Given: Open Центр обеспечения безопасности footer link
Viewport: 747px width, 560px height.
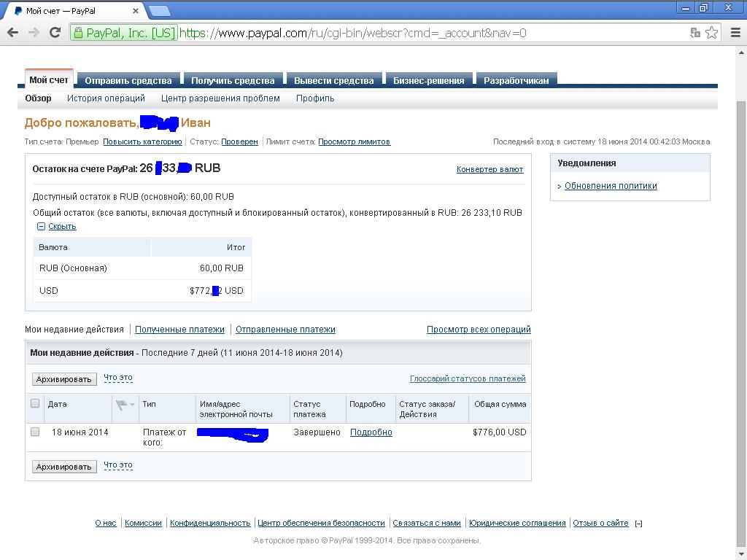Looking at the screenshot, I should [321, 523].
